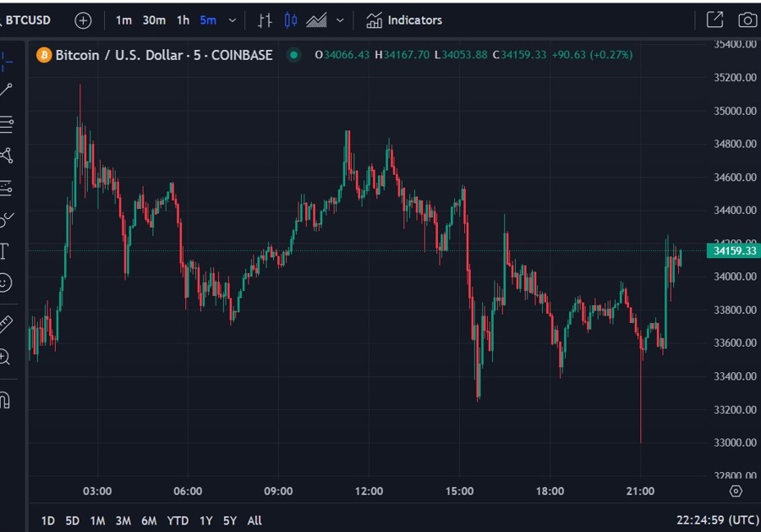
Task: Click the orange Bitcoin logo icon
Action: [x=44, y=55]
